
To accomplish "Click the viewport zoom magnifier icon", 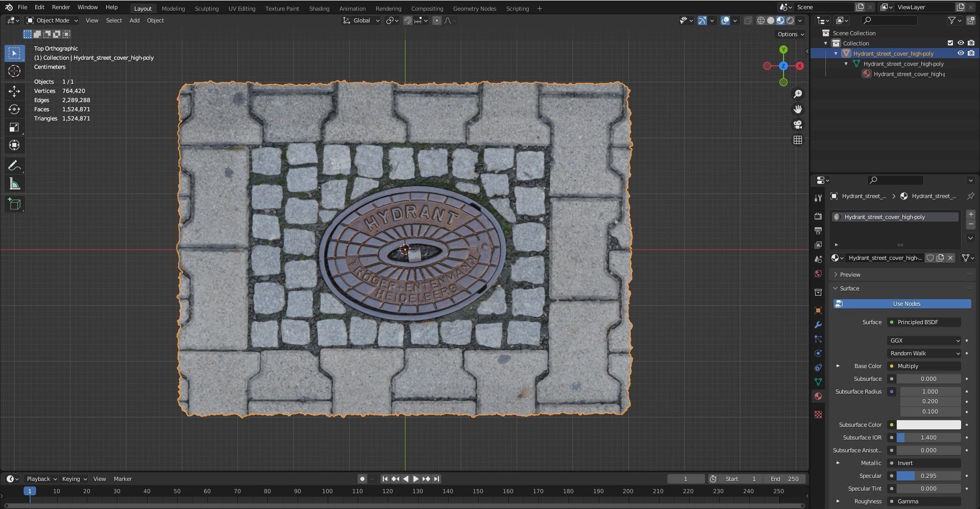I will 798,94.
